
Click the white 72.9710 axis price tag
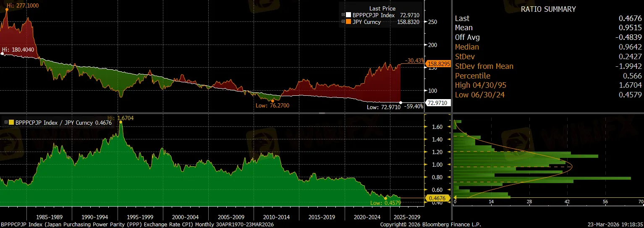(438, 103)
